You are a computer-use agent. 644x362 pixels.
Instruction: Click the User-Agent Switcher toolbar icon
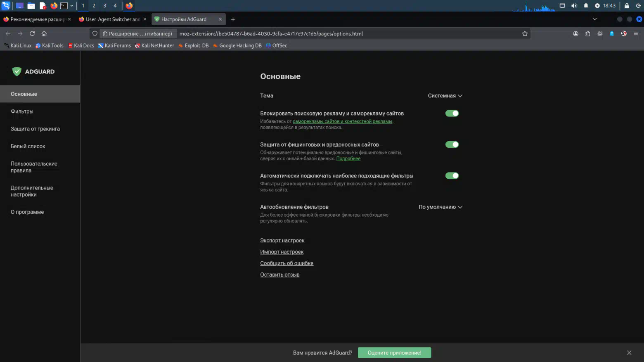coord(600,34)
